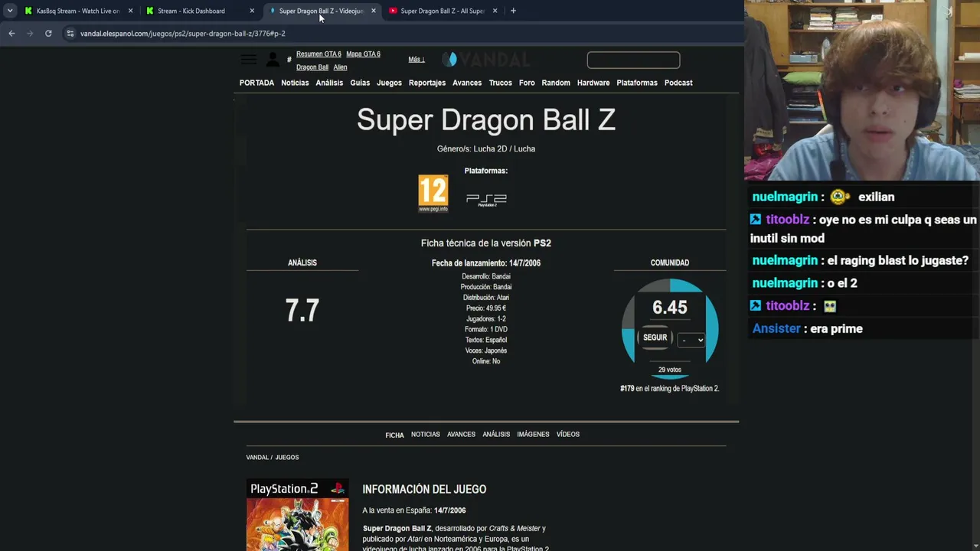This screenshot has width=980, height=551.
Task: Select the IMÁGENES game section tab
Action: point(533,435)
